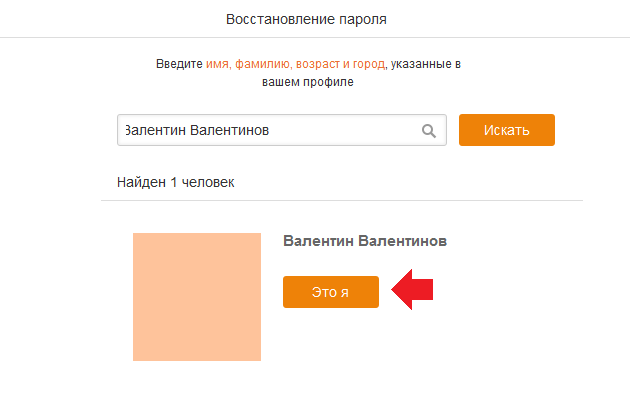630x418 pixels.
Task: Place cursor after Валентинов in search box
Action: pyautogui.click(x=271, y=130)
